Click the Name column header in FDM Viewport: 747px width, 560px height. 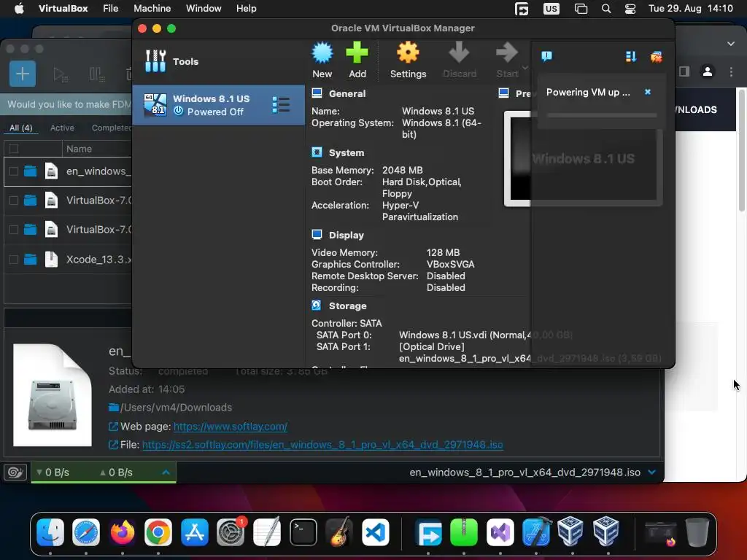(x=79, y=149)
